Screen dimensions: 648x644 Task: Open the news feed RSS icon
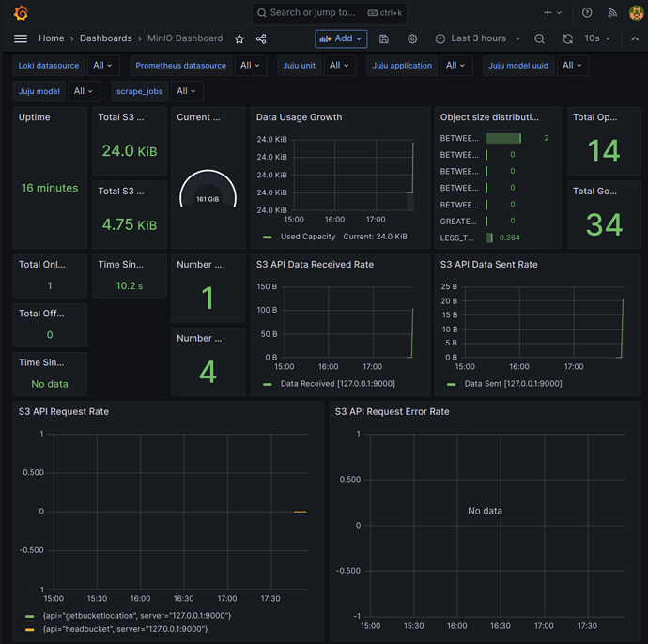click(612, 13)
